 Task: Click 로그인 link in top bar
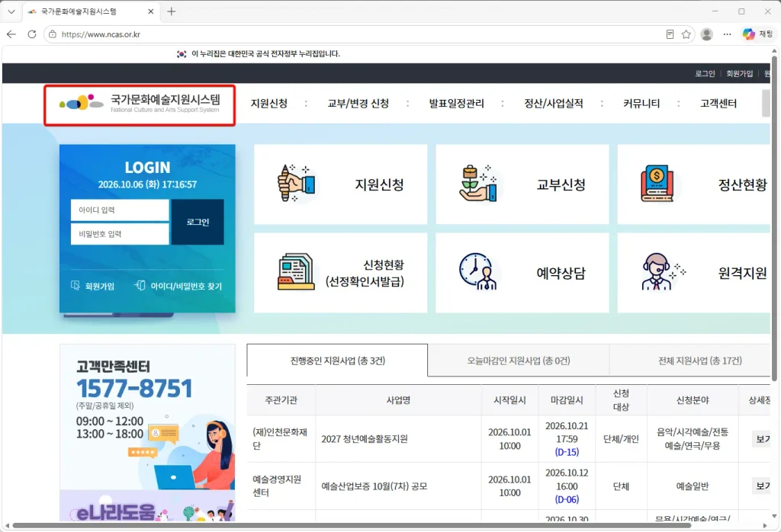(x=705, y=74)
